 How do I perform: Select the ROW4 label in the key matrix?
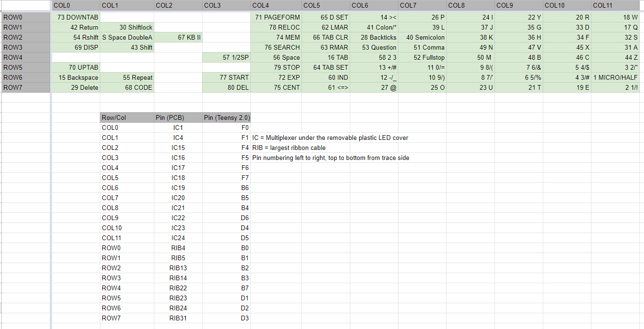click(x=26, y=57)
